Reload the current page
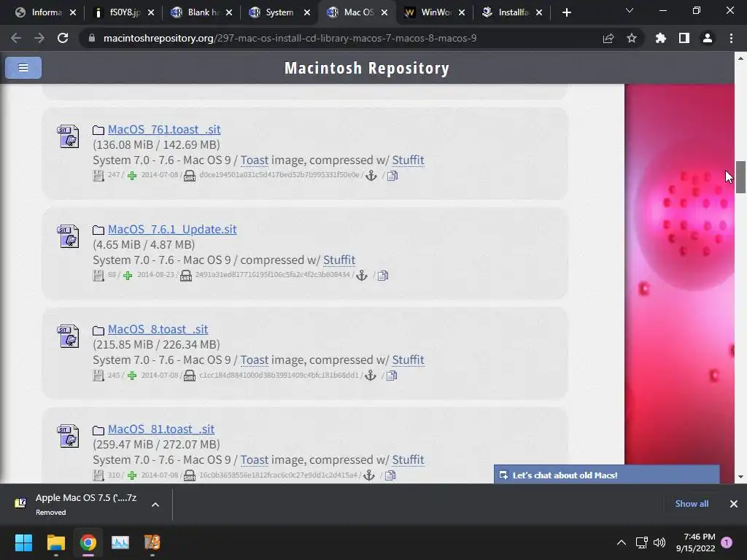This screenshot has height=560, width=747. point(63,38)
